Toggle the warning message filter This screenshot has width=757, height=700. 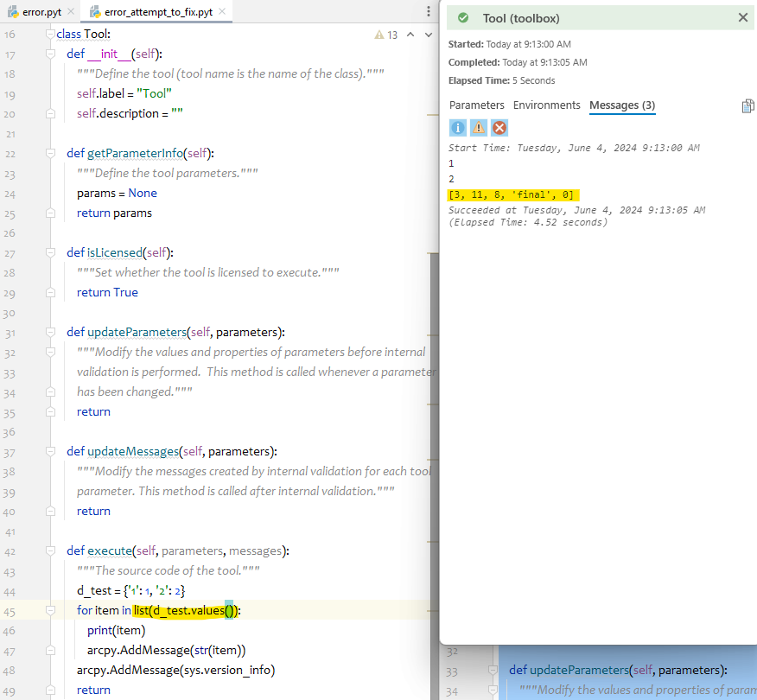coord(478,127)
